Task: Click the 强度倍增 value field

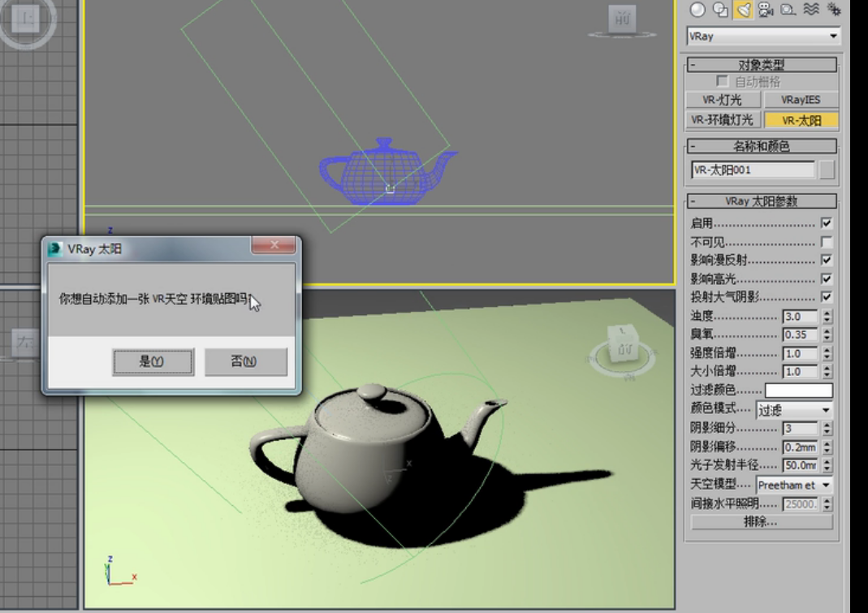Action: (800, 353)
